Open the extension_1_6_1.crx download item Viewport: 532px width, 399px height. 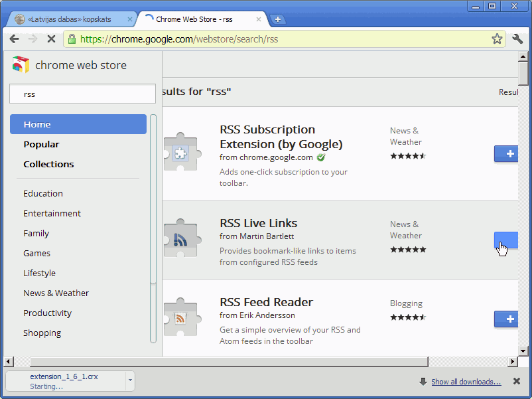coord(66,381)
